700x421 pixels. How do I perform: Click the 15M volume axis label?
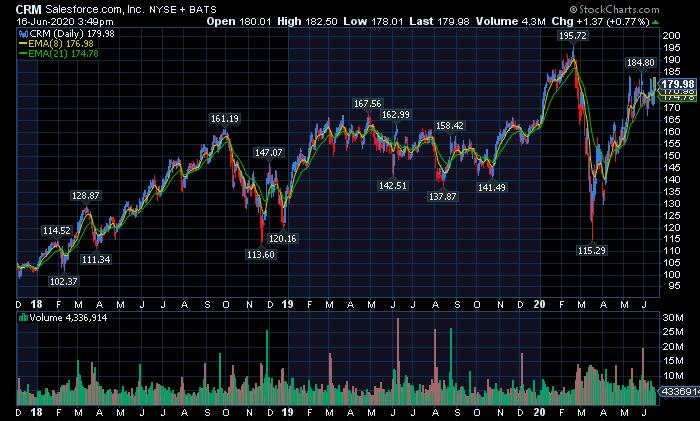tap(673, 361)
